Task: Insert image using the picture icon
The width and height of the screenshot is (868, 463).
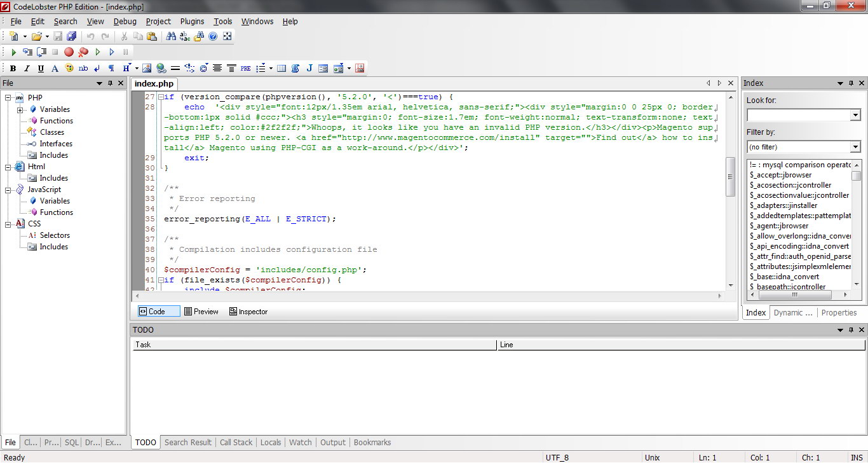Action: (147, 68)
